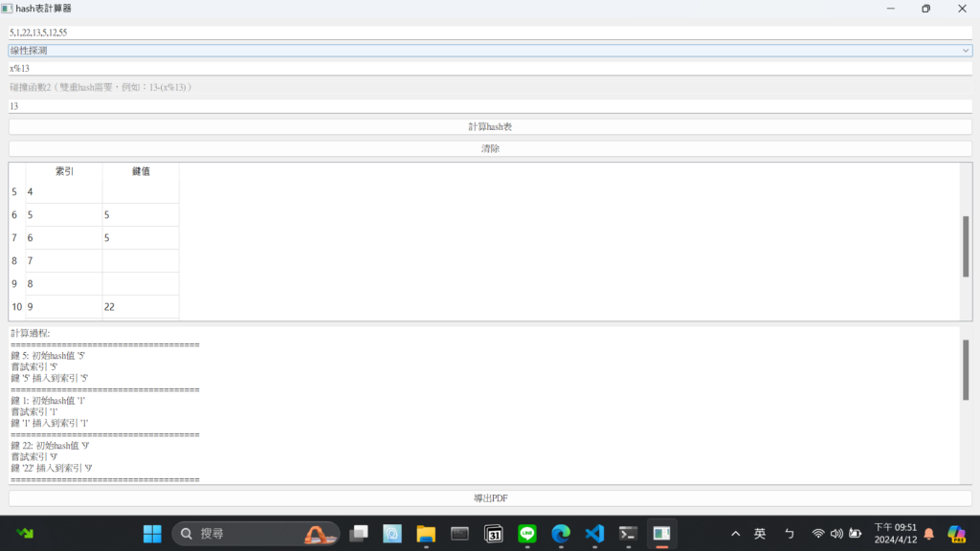Click the hash table vertical scrollbar thumb
This screenshot has height=551, width=980.
tap(966, 246)
